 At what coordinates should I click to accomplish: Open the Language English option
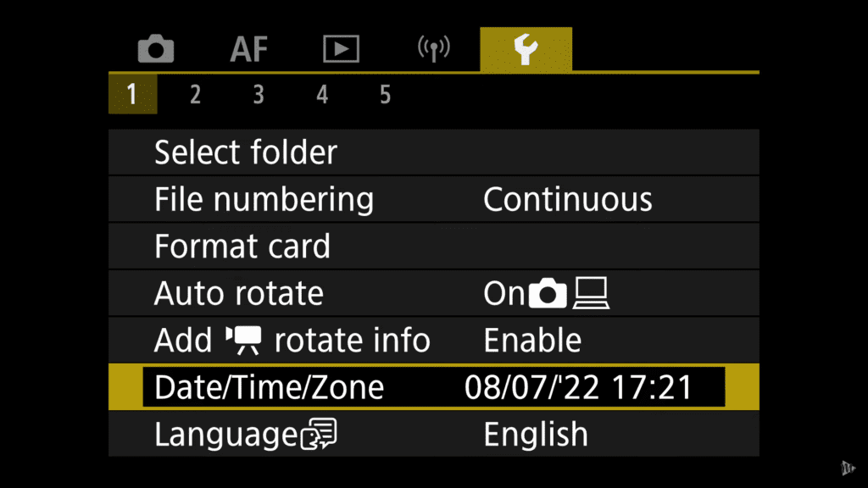pos(536,435)
